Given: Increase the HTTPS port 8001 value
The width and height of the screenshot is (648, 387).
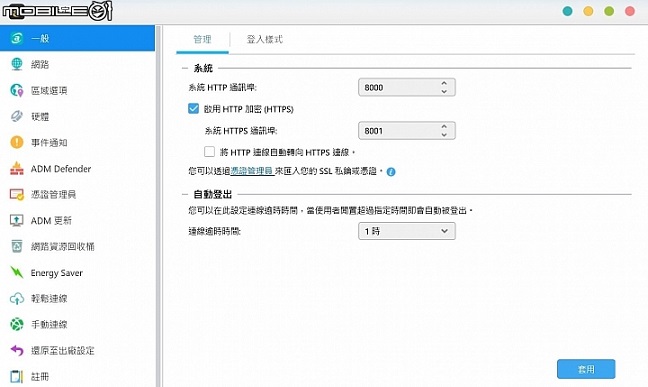Looking at the screenshot, I should 444,127.
